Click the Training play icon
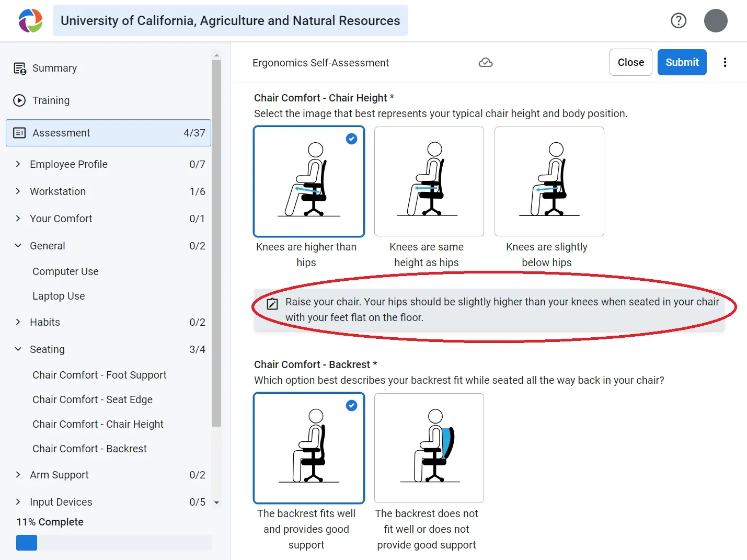Image resolution: width=747 pixels, height=560 pixels. click(19, 100)
